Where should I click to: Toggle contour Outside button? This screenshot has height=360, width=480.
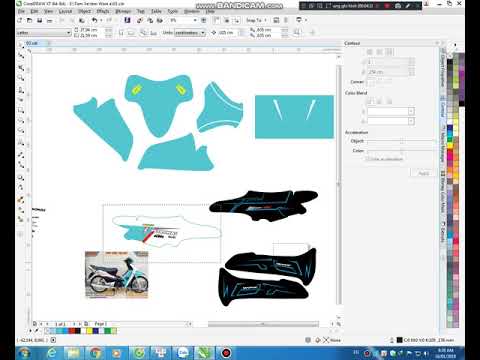[x=389, y=52]
